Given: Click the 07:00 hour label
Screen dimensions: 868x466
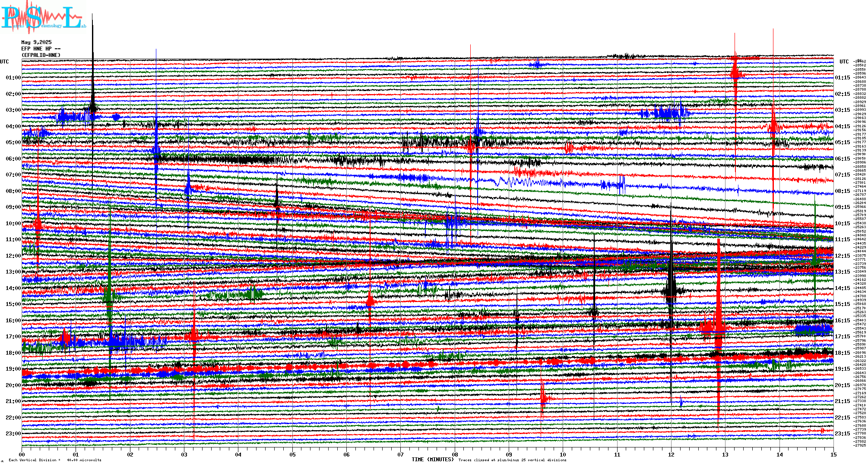Looking at the screenshot, I should click(13, 175).
